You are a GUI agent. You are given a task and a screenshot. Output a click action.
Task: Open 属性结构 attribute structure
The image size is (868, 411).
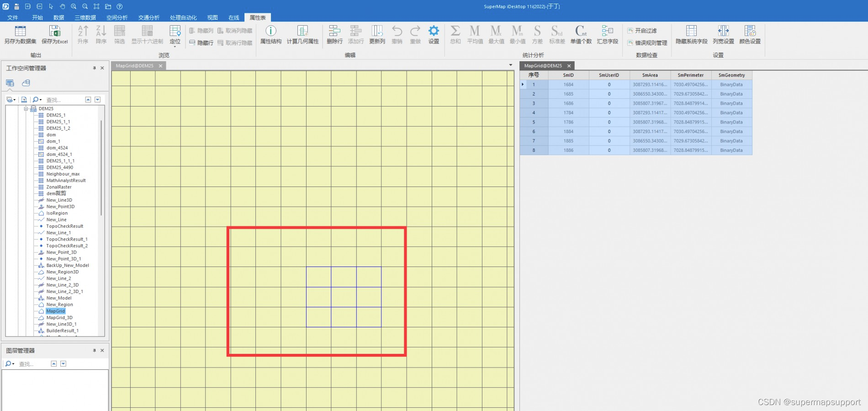tap(271, 35)
